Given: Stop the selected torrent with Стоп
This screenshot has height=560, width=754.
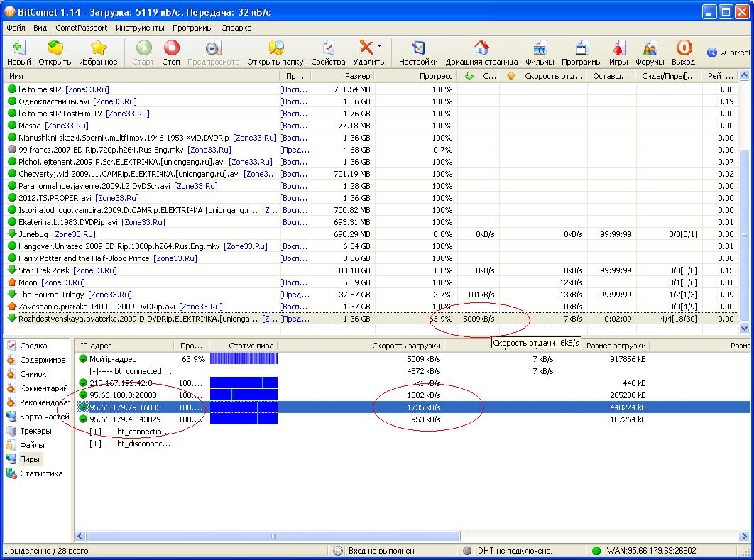Looking at the screenshot, I should (171, 53).
